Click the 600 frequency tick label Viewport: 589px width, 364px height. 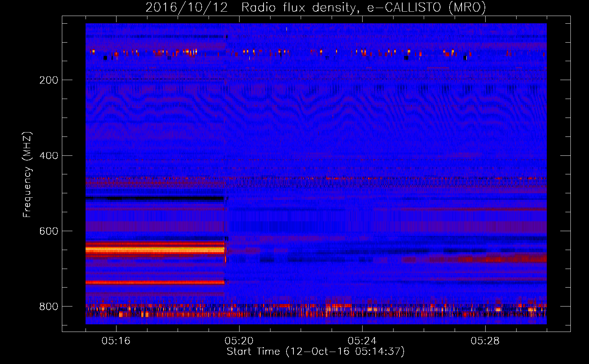click(49, 232)
